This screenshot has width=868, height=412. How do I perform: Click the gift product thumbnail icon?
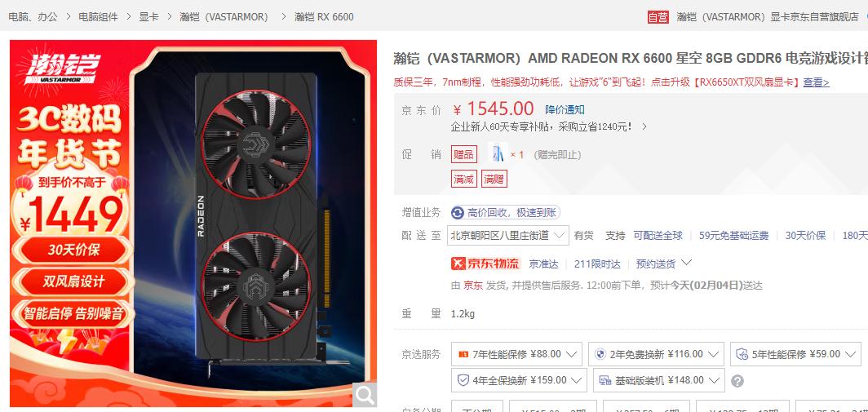coord(498,153)
